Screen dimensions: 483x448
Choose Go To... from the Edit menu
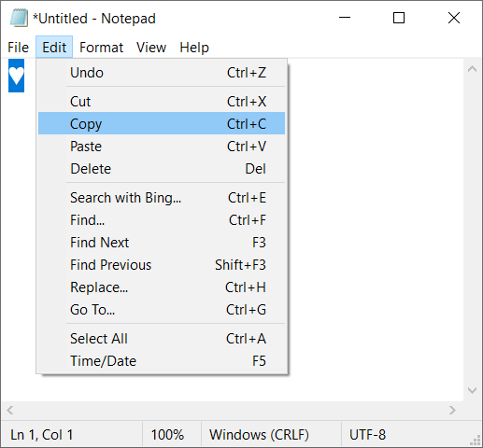click(x=162, y=310)
